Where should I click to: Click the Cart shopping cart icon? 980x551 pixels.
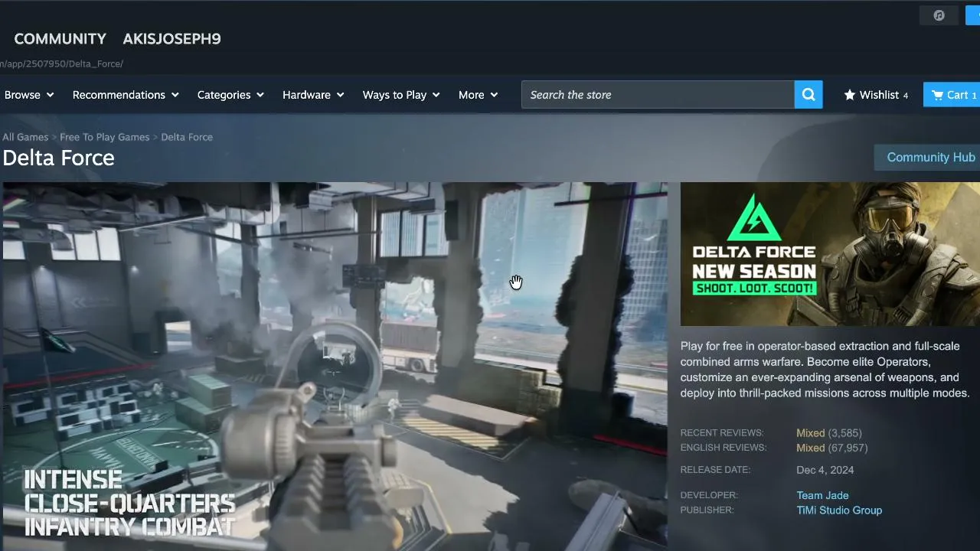(937, 95)
